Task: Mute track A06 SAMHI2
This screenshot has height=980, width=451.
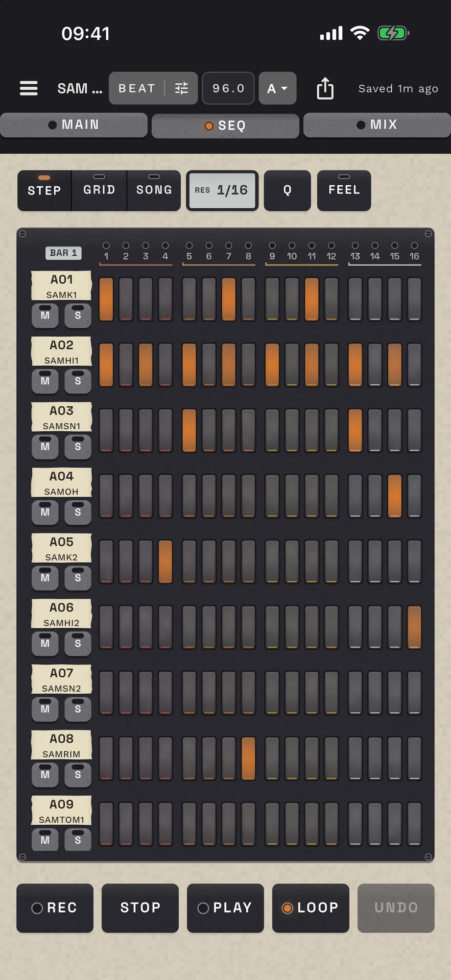Action: (45, 643)
